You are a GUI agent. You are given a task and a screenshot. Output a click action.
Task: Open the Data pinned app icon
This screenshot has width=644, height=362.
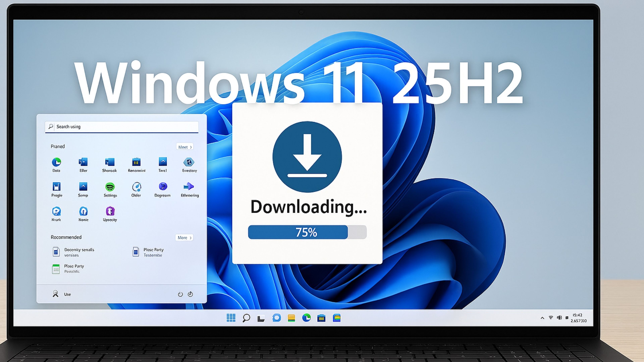57,162
